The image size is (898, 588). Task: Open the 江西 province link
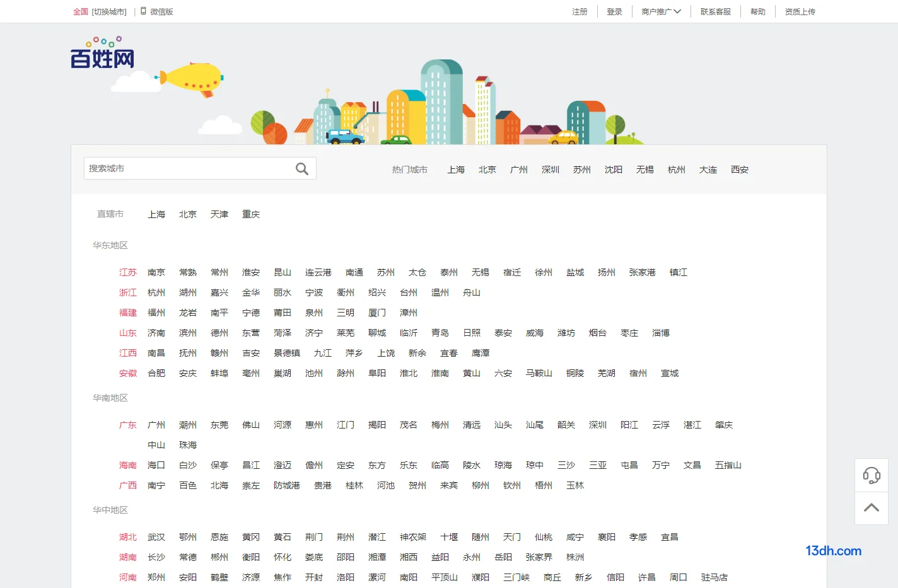coord(128,353)
